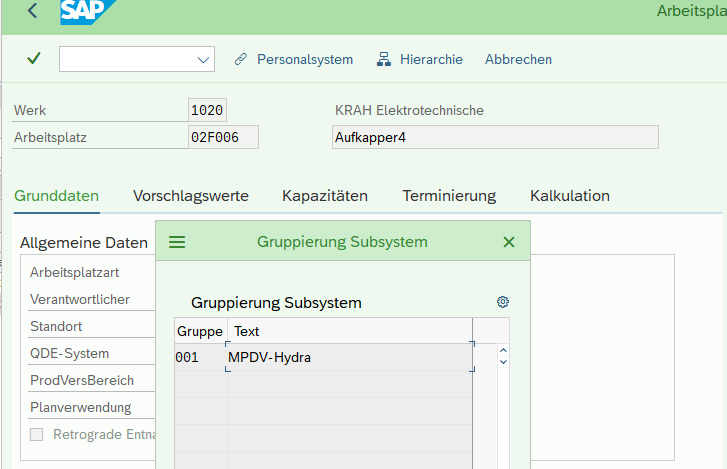Screen dimensions: 727x469
Task: Click the Arbeitsplatzart label
Action: coord(75,273)
